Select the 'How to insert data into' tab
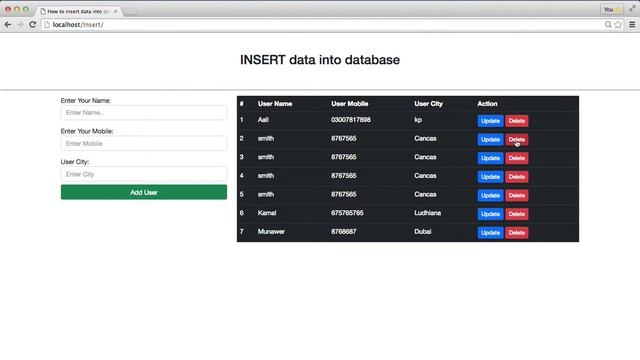The height and width of the screenshot is (360, 640). [78, 11]
